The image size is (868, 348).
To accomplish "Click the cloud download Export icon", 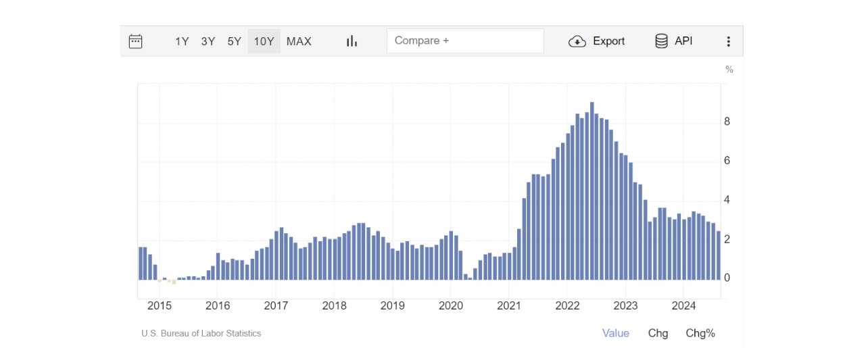I will pyautogui.click(x=577, y=41).
